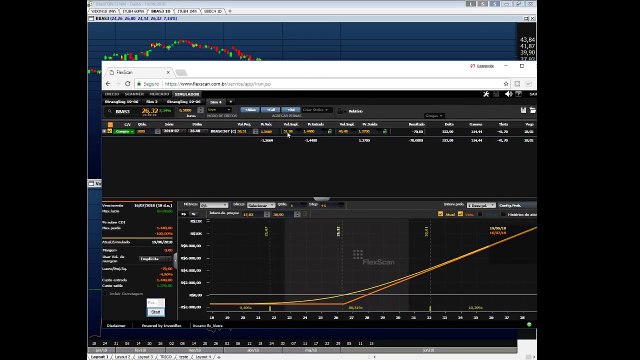
Task: Click Powered by Investflex link
Action: tap(161, 325)
